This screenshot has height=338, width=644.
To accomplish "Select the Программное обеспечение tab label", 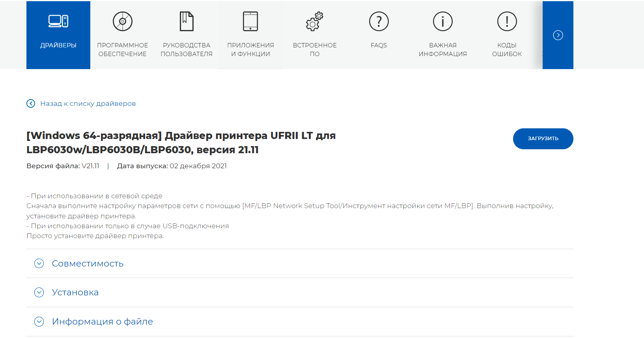I will point(123,49).
